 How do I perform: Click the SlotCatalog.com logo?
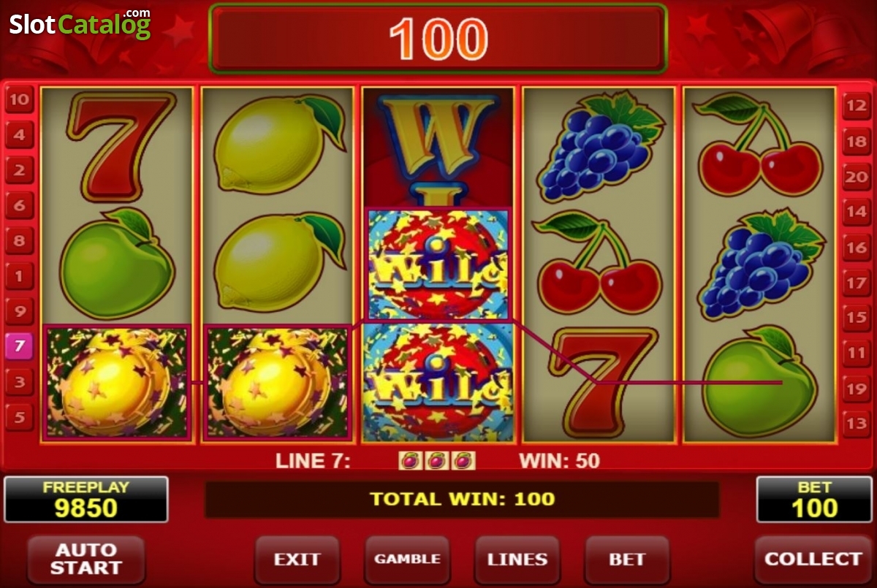pyautogui.click(x=80, y=23)
